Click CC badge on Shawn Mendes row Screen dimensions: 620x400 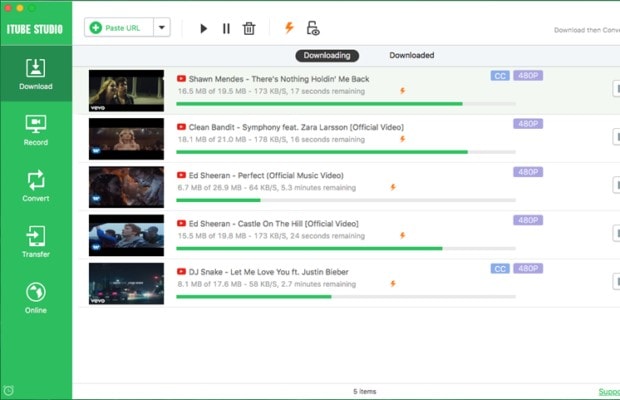pos(500,75)
